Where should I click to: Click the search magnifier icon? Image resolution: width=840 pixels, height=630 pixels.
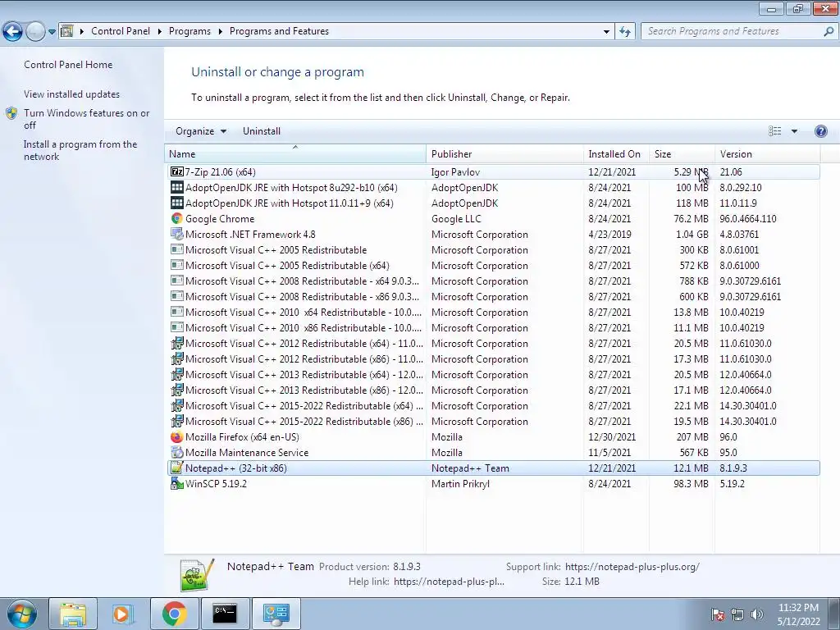(829, 31)
